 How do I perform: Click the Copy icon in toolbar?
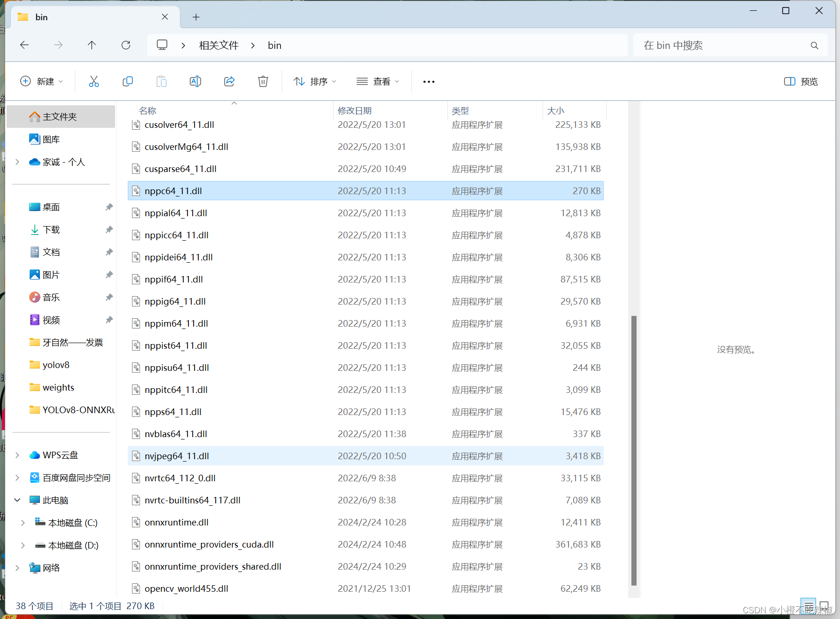pyautogui.click(x=127, y=82)
